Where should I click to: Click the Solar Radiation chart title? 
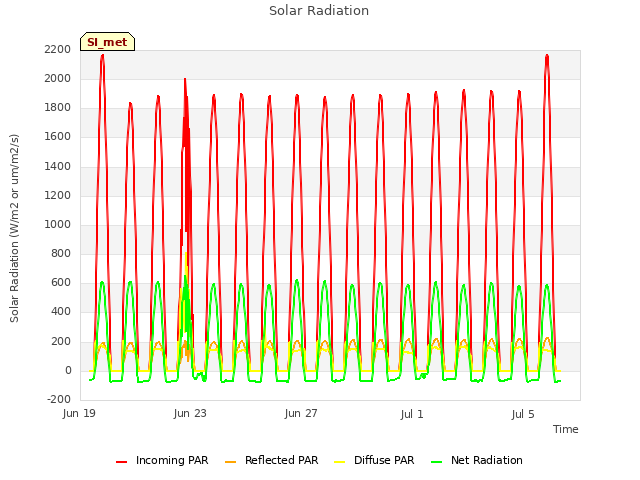tap(319, 11)
